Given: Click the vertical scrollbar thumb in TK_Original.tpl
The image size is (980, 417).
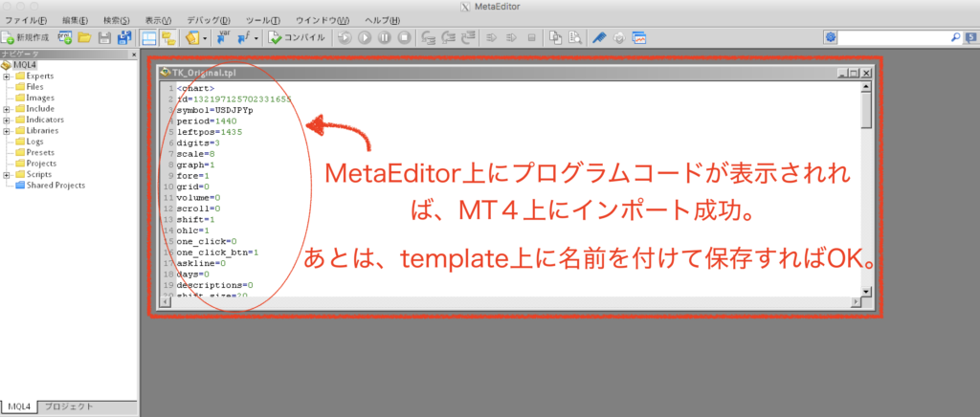Looking at the screenshot, I should [x=865, y=110].
